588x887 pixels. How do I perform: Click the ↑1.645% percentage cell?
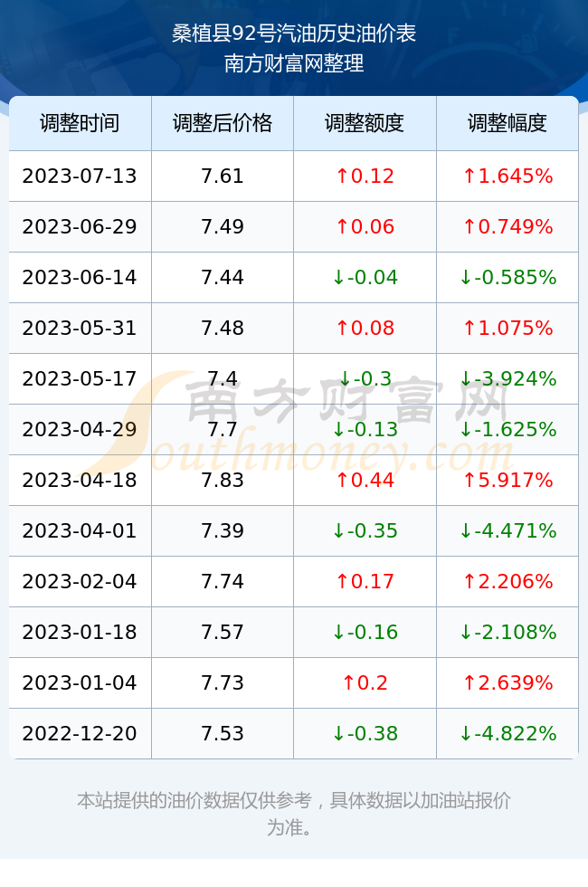[x=507, y=176]
